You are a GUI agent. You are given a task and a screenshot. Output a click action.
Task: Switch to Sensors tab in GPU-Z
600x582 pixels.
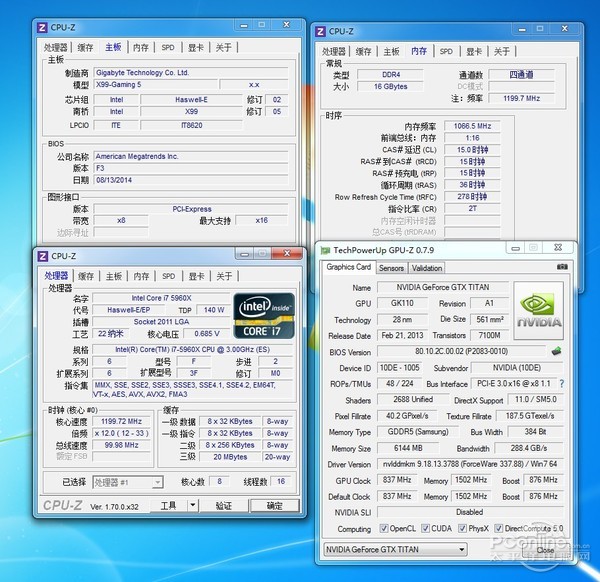coord(391,268)
